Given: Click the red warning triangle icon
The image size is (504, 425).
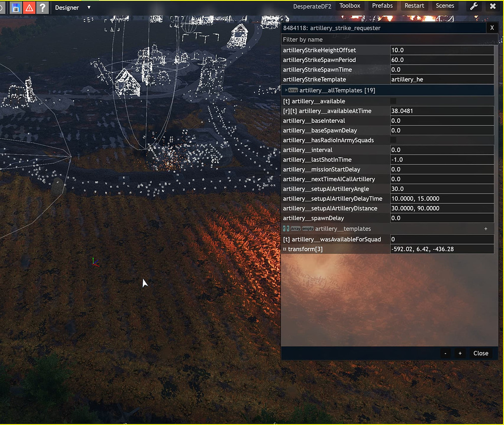Looking at the screenshot, I should [x=29, y=8].
